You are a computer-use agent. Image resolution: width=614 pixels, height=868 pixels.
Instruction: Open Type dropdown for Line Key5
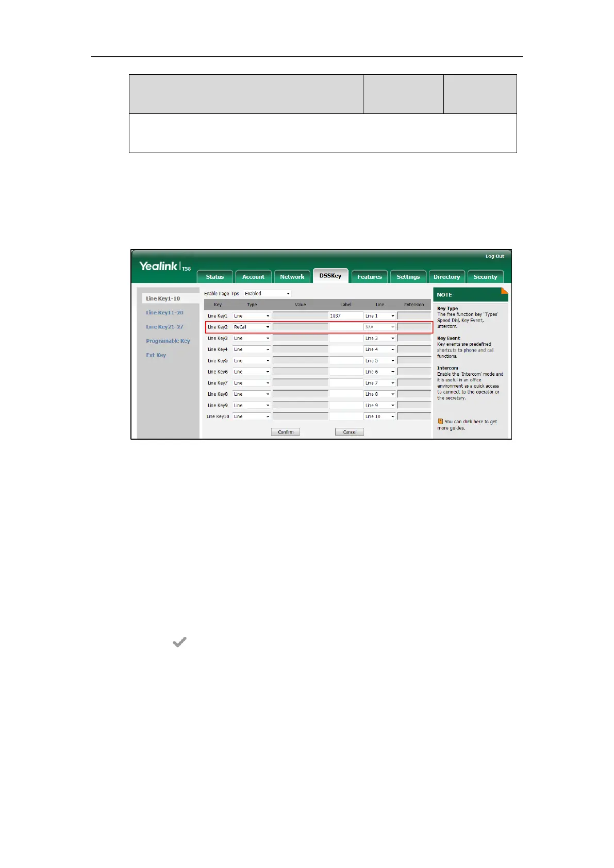pyautogui.click(x=252, y=361)
